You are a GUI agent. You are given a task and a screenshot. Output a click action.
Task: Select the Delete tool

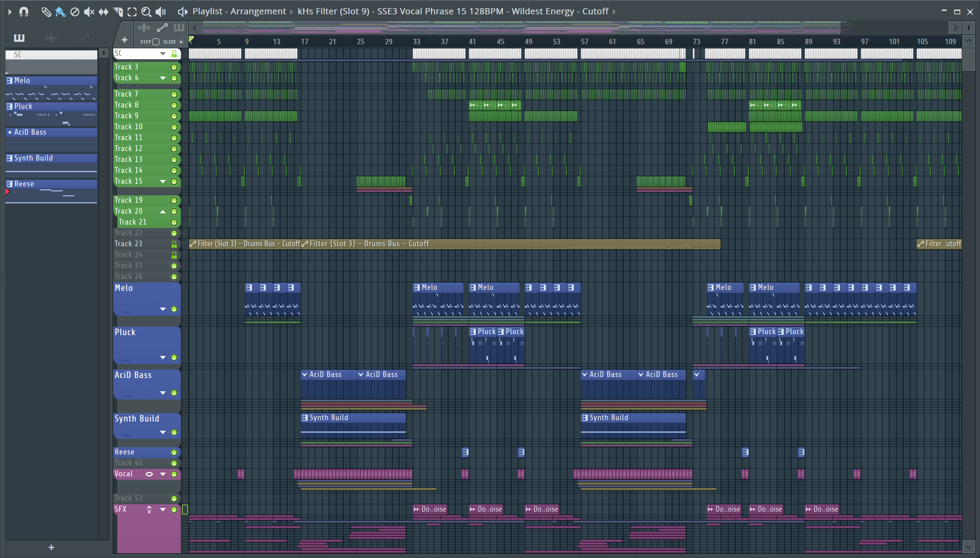coord(75,12)
